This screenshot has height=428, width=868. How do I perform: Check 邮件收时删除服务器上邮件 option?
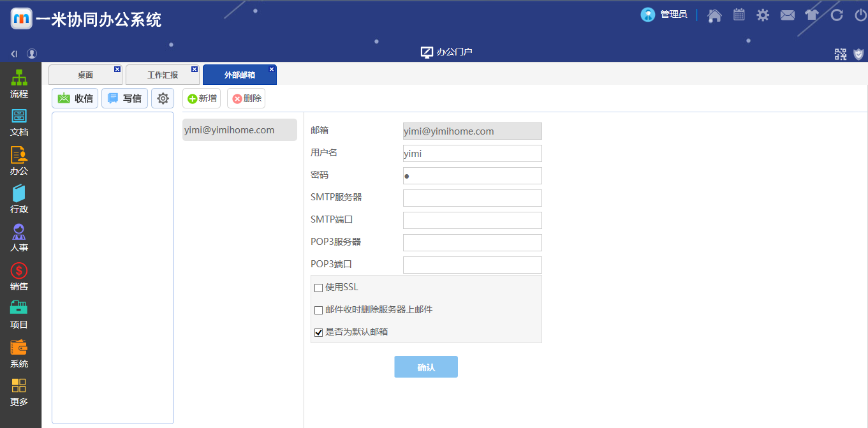coord(319,310)
